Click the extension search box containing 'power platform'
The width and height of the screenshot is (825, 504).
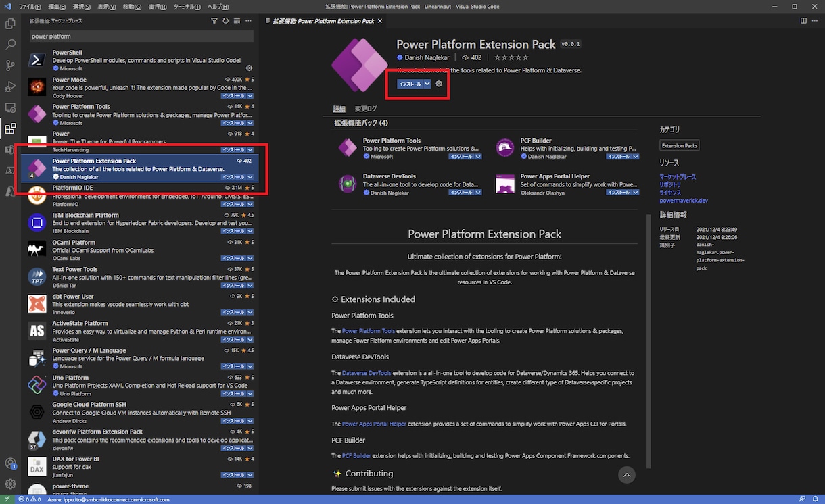click(x=141, y=36)
